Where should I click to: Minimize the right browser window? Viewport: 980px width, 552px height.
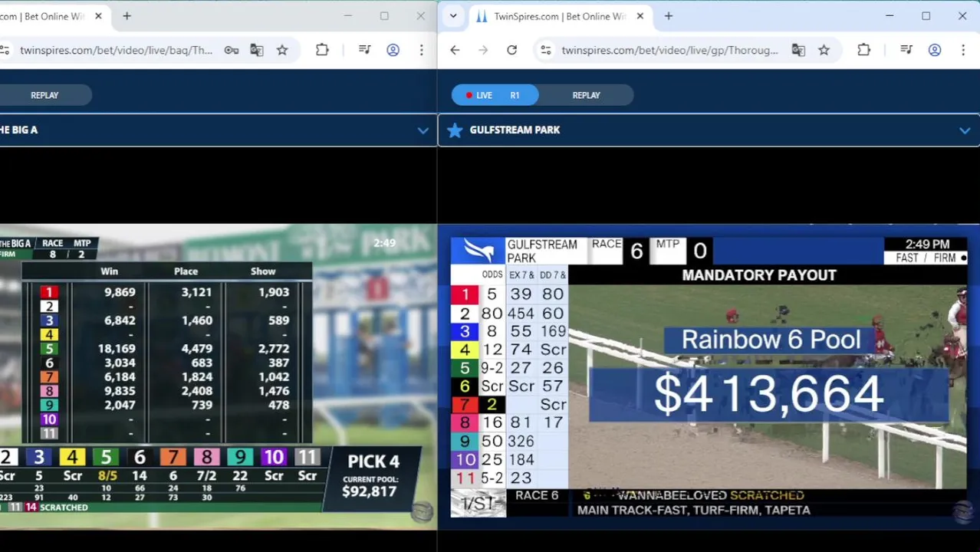[x=890, y=16]
